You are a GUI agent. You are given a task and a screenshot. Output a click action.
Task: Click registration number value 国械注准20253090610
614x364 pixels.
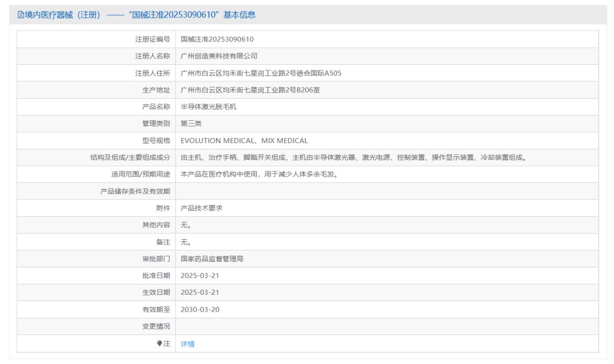(217, 39)
